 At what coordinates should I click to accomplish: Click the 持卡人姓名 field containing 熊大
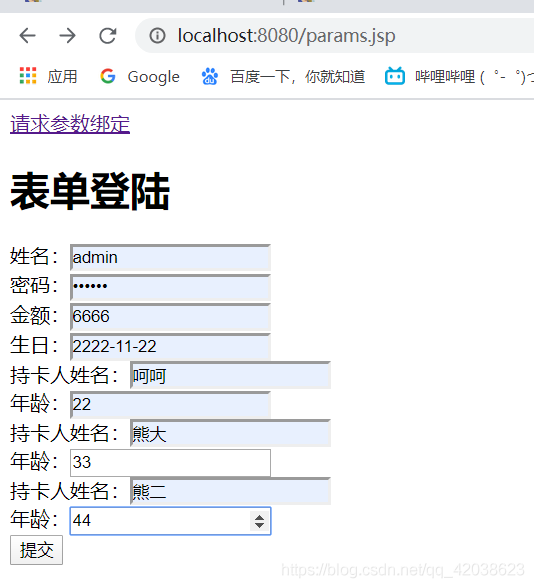click(x=230, y=433)
